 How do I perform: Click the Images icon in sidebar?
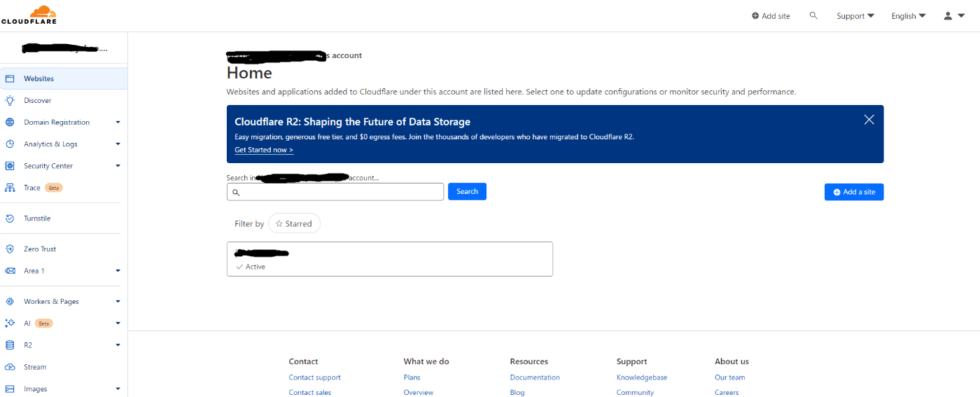click(10, 389)
